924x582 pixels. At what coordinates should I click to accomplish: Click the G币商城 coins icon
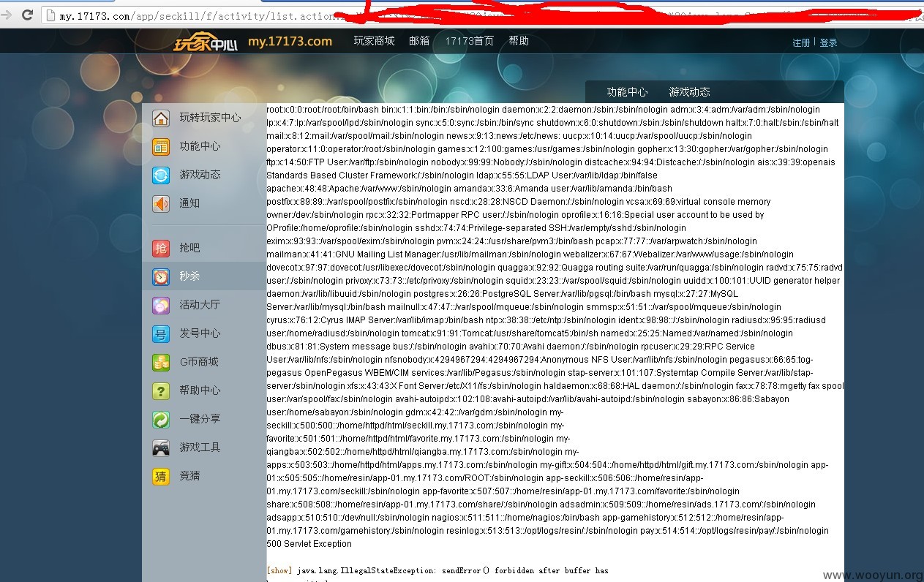point(161,362)
